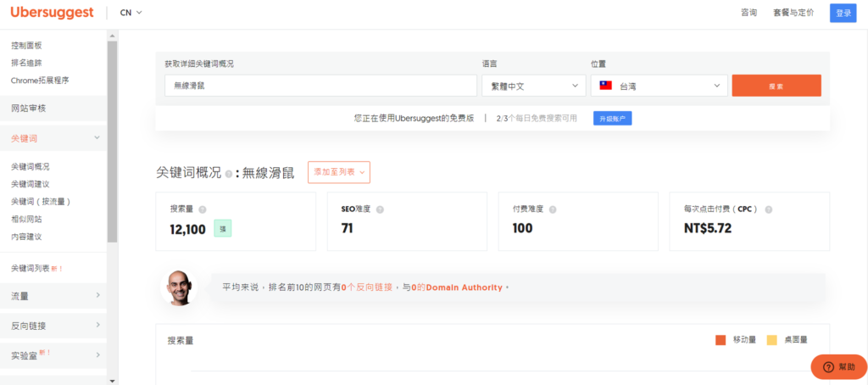Select 关键词（按流量） in the sidebar

(41, 202)
